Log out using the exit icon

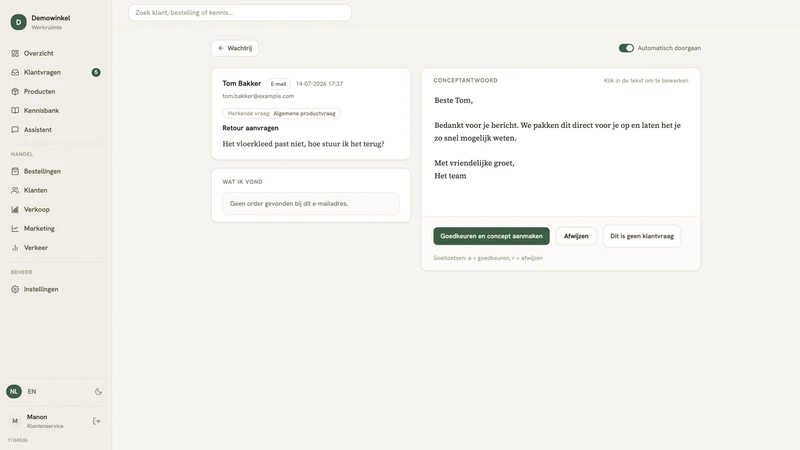96,421
